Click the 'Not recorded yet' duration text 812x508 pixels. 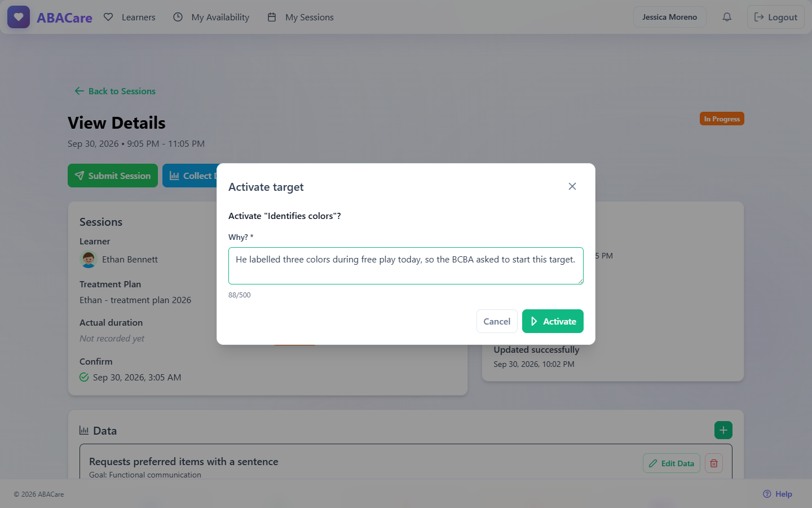coord(112,339)
